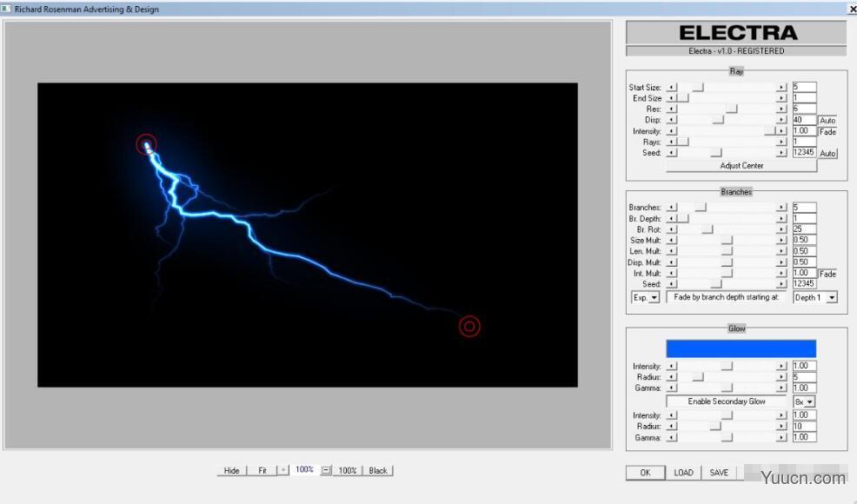
Task: Toggle the Ray Intensity Fade button
Action: coord(827,132)
